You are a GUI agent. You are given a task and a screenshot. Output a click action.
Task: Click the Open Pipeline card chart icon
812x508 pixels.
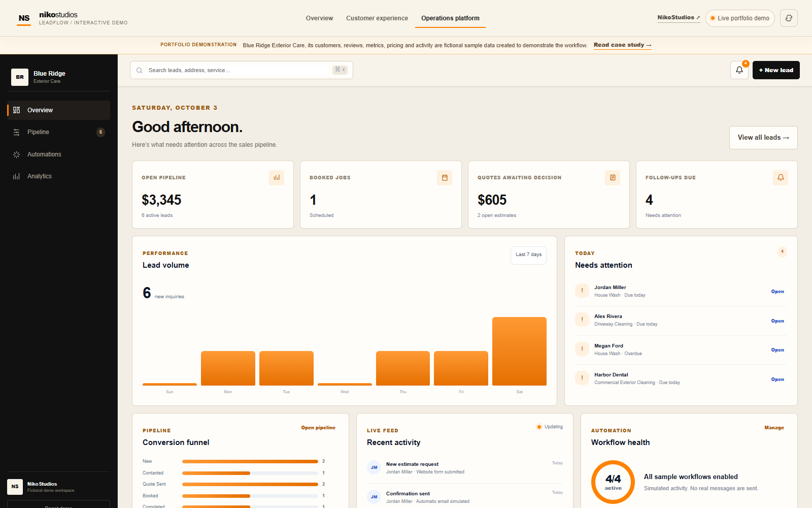tap(277, 178)
